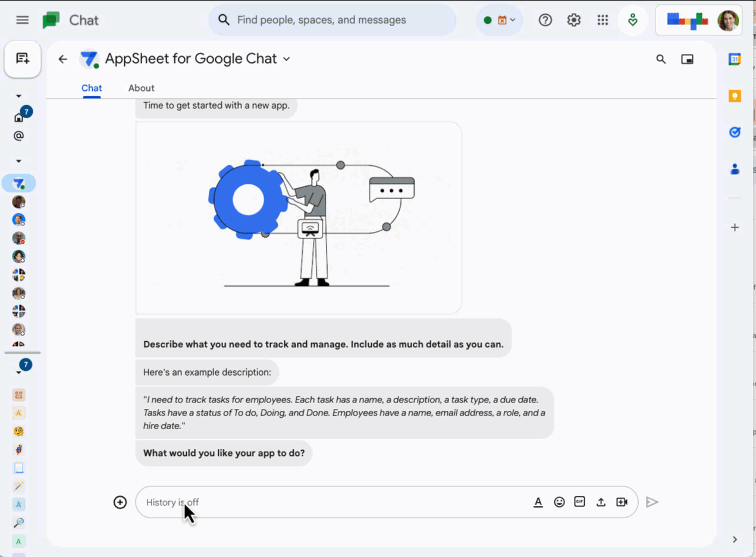The height and width of the screenshot is (557, 756).
Task: Open the space with emoji face icon
Action: [x=19, y=432]
